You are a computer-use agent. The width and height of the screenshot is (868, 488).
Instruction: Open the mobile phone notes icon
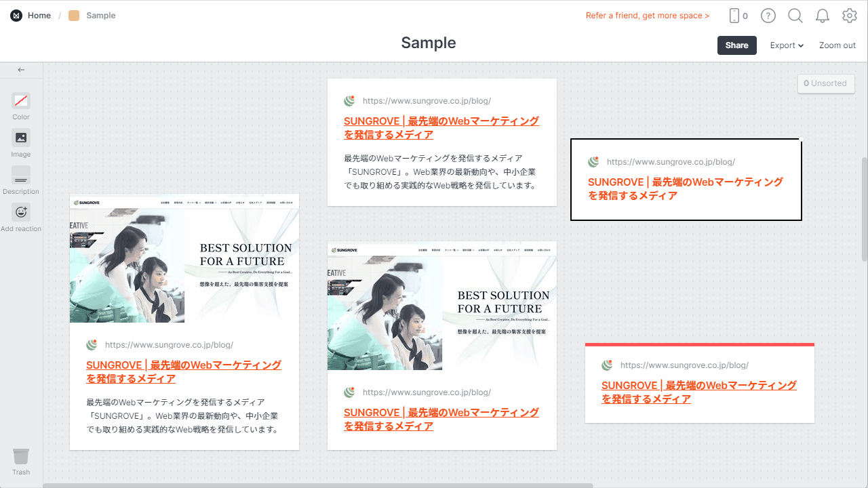click(x=734, y=16)
